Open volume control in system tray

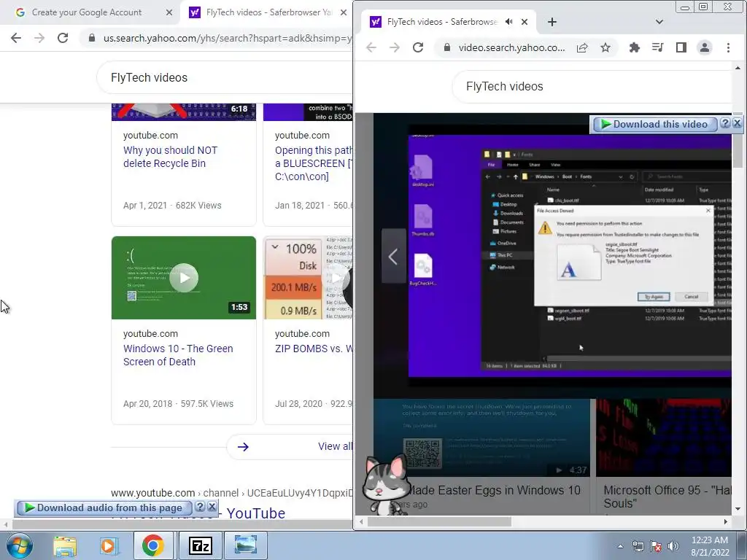(673, 546)
